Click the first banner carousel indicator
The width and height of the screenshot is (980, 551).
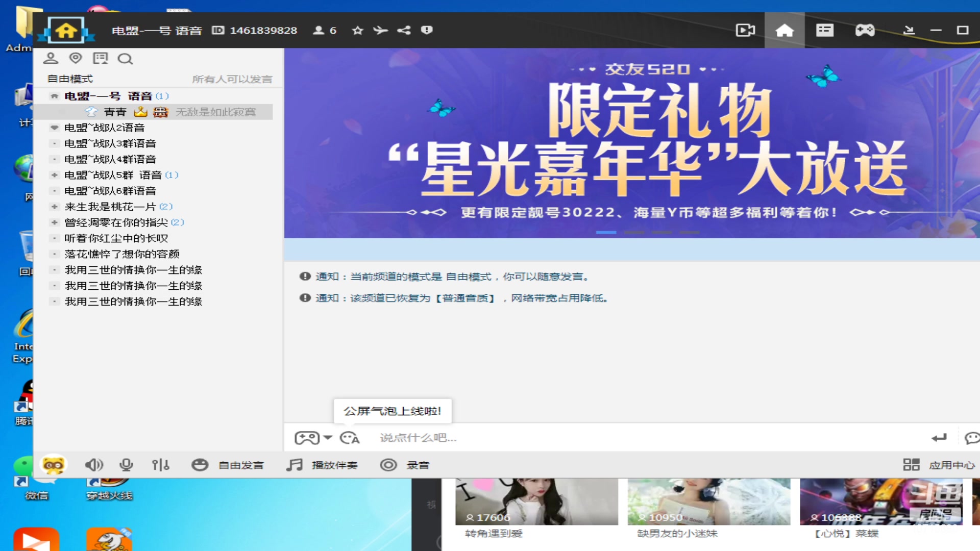(605, 232)
